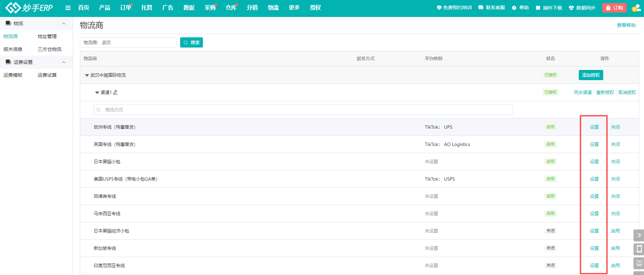This screenshot has width=644, height=275.
Task: Disable 欧洲专线 (特惠普货) via 关闭 link
Action: [x=615, y=127]
